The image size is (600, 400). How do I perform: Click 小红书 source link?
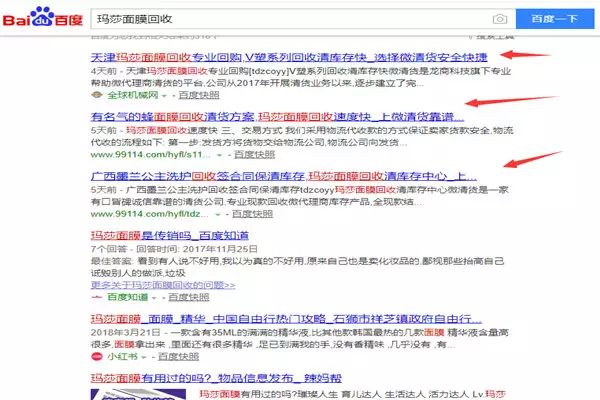pyautogui.click(x=122, y=357)
